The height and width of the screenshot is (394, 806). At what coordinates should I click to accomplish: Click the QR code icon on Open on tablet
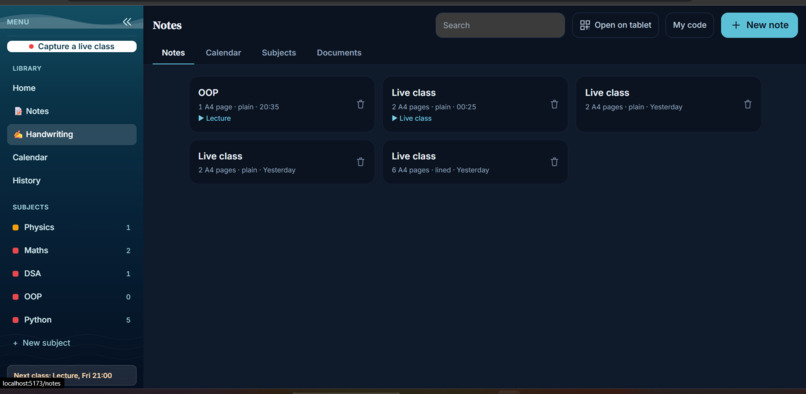tap(585, 25)
